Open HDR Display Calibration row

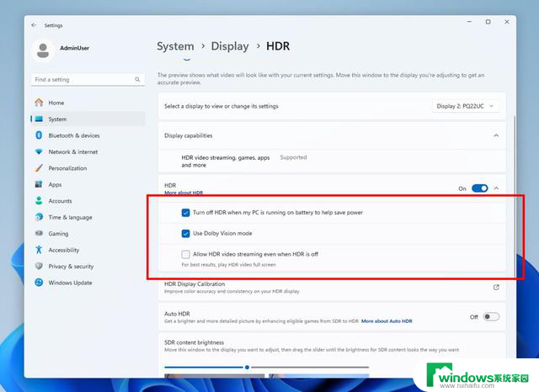pyautogui.click(x=332, y=288)
